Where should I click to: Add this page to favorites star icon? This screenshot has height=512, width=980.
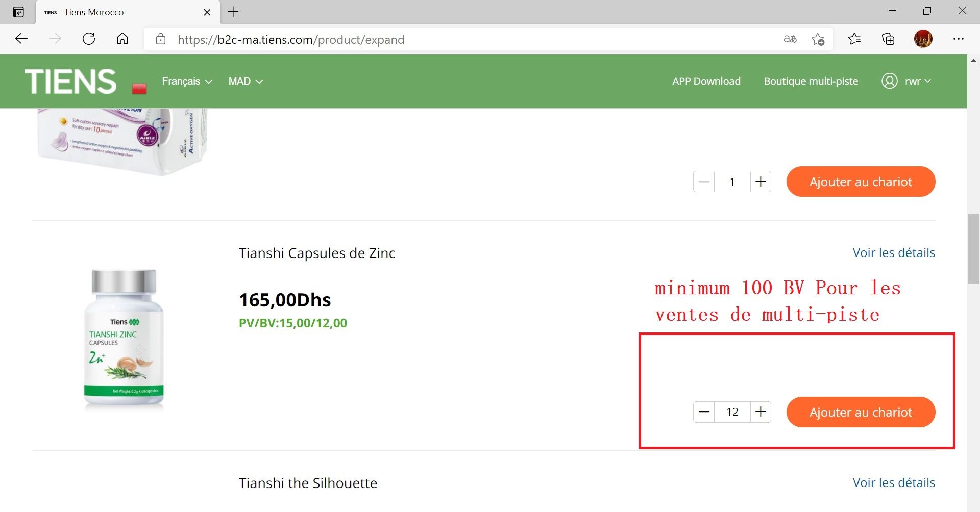pyautogui.click(x=817, y=39)
